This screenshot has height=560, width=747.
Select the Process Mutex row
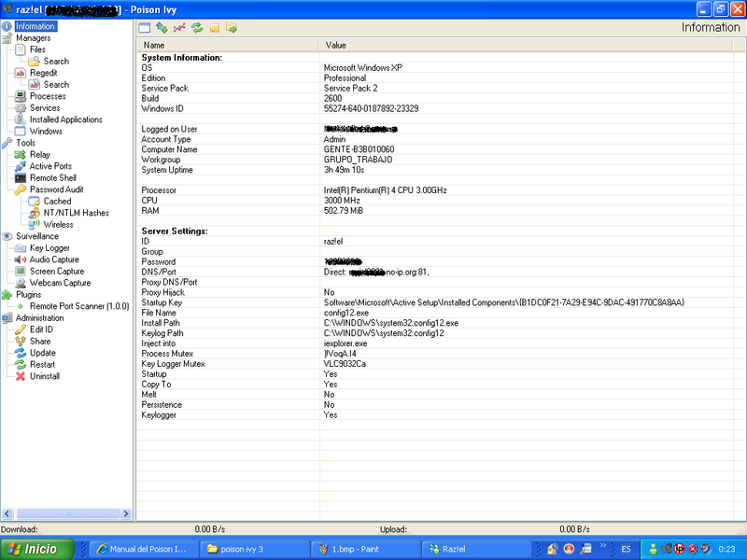coord(434,354)
